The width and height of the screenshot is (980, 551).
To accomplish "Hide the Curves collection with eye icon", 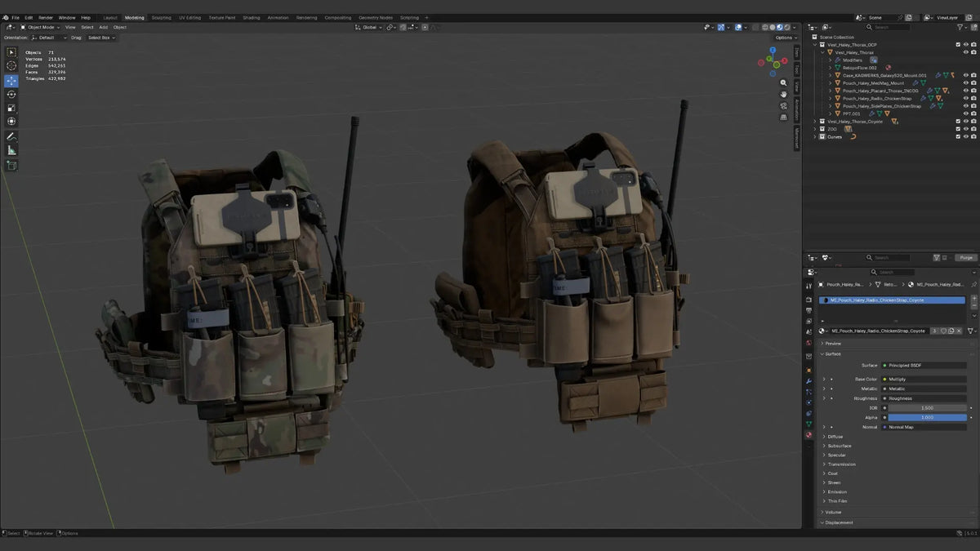I will point(966,136).
